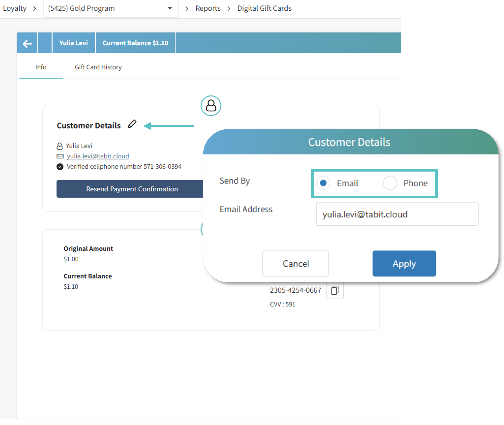Click the customer profile avatar icon

211,106
